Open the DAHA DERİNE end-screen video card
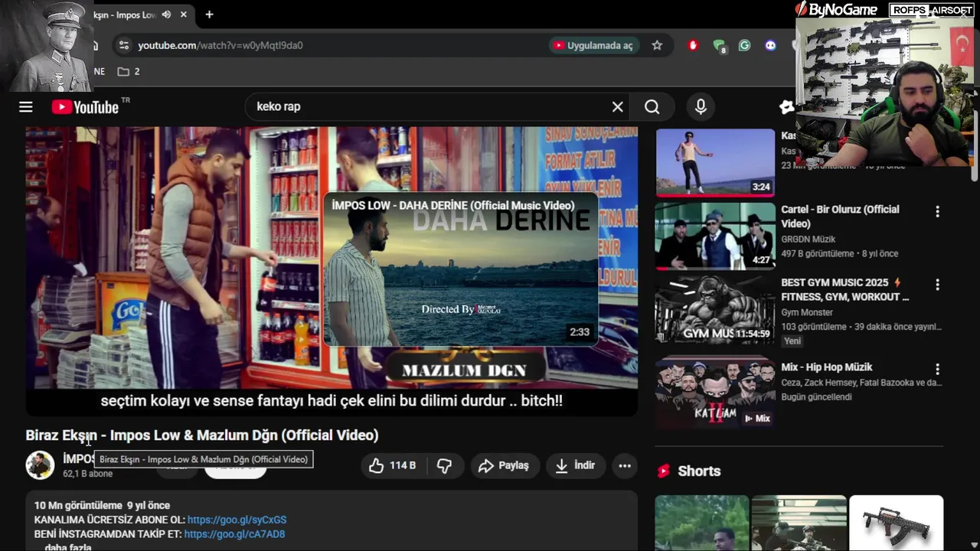The height and width of the screenshot is (551, 980). click(x=460, y=269)
